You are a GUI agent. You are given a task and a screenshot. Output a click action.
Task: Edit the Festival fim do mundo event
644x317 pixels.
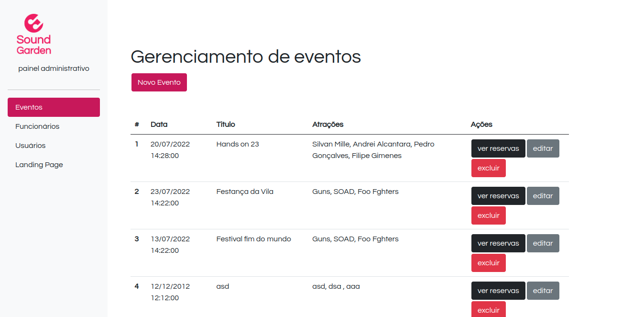543,243
